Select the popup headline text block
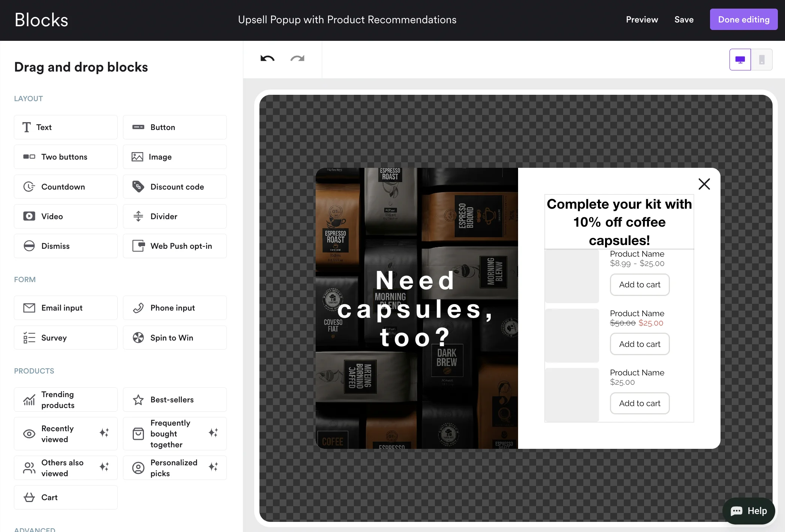The width and height of the screenshot is (785, 532). pos(619,222)
